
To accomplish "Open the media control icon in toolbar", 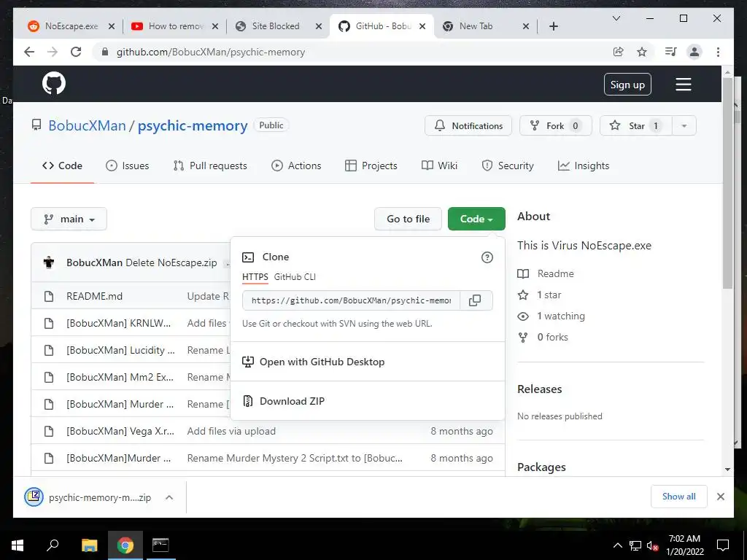I will pos(671,52).
